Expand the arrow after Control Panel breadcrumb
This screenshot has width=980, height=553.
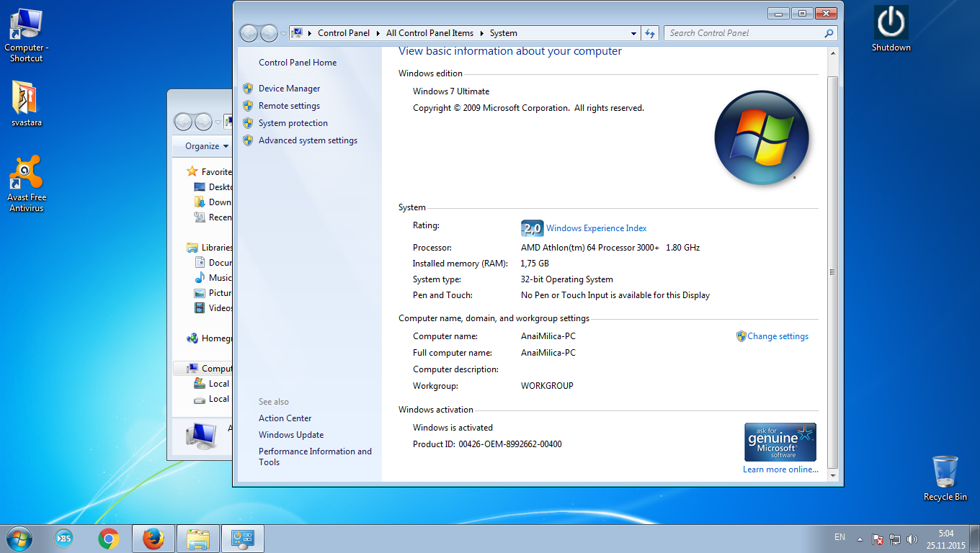378,33
